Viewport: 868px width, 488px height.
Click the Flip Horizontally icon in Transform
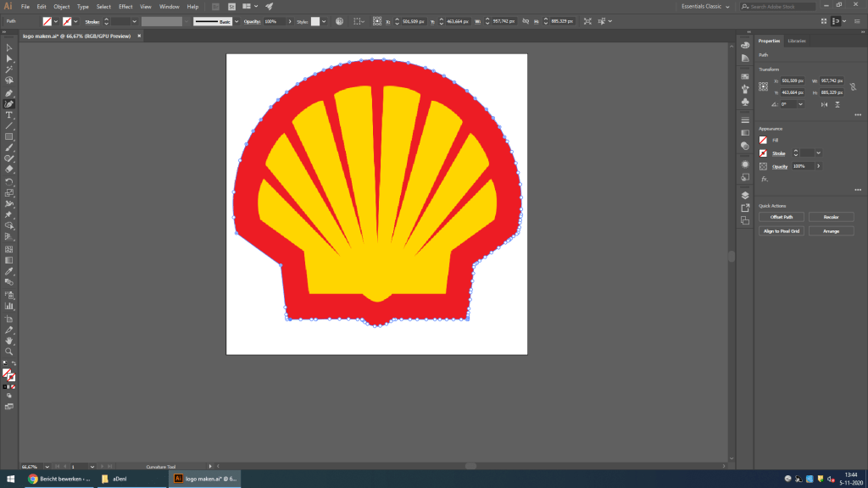[x=825, y=103]
